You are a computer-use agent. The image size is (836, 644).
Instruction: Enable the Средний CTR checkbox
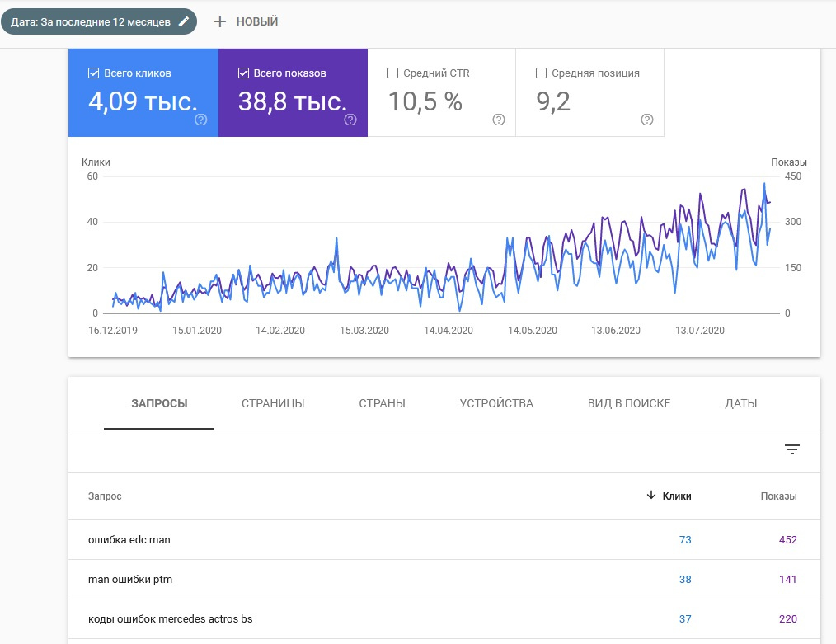pos(393,73)
